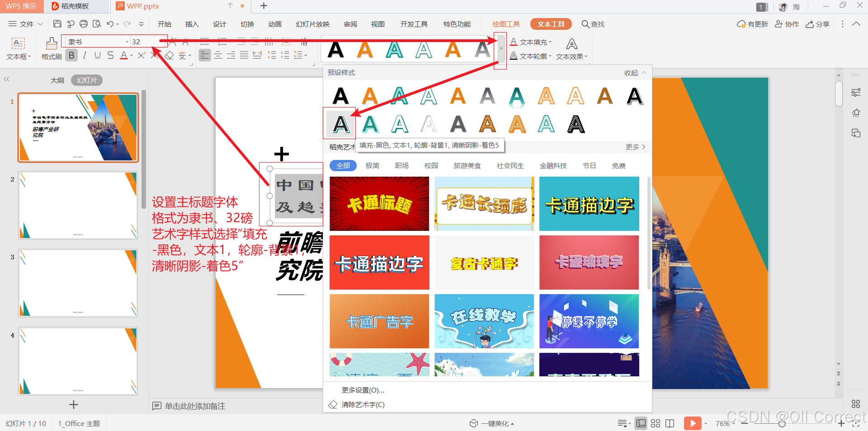Expand more WordArt templates with 更多 arrow
Viewport: 868px width, 431px height.
tap(635, 147)
